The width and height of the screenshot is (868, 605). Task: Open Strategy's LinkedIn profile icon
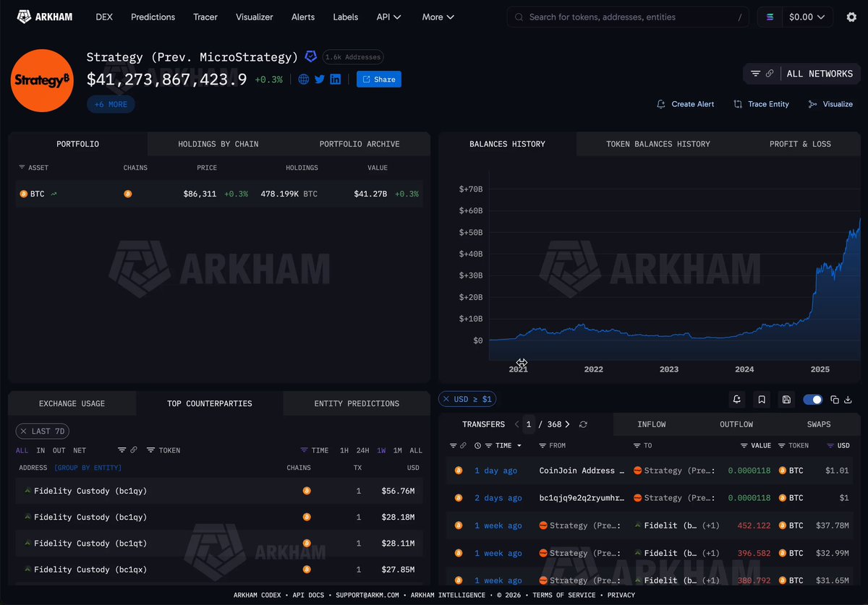coord(336,80)
